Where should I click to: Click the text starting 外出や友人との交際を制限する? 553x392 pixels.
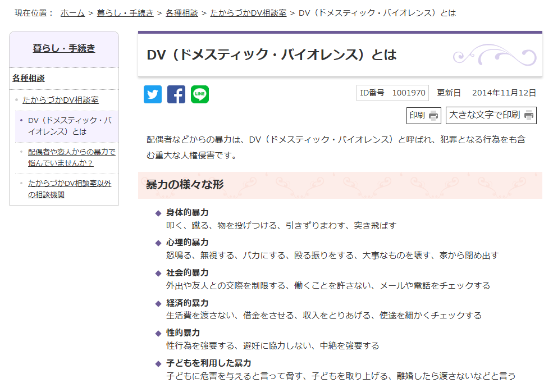tap(328, 285)
